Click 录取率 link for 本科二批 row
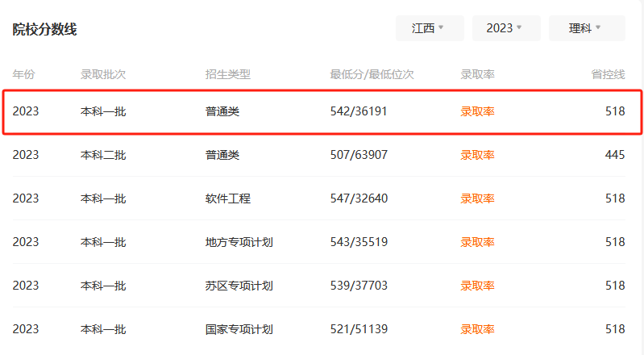 point(477,155)
